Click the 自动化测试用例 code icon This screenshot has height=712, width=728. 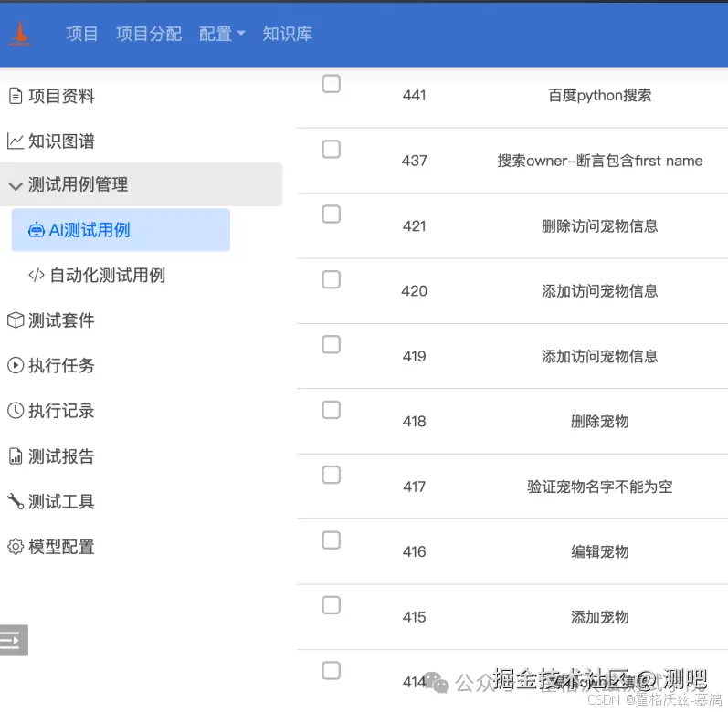[x=37, y=275]
